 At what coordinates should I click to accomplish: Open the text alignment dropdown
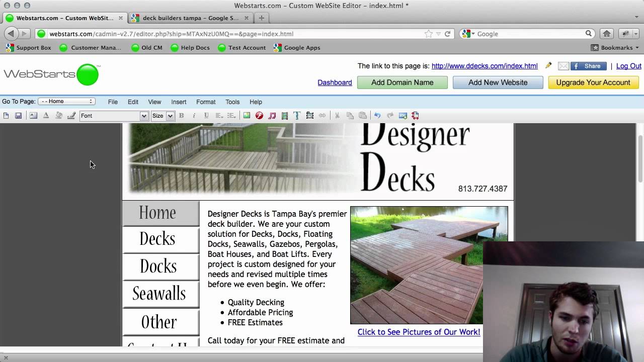click(x=219, y=116)
